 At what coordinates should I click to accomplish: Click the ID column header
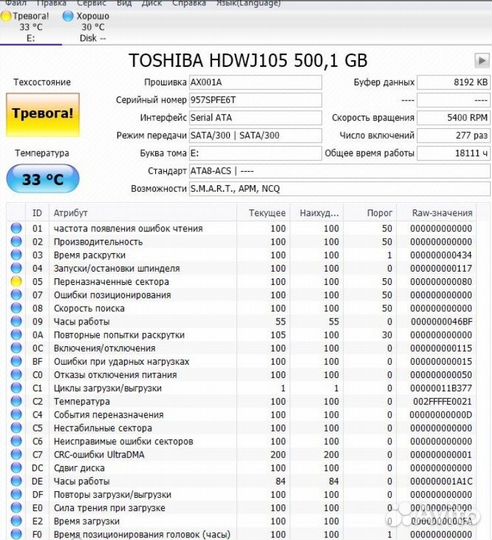pos(37,213)
